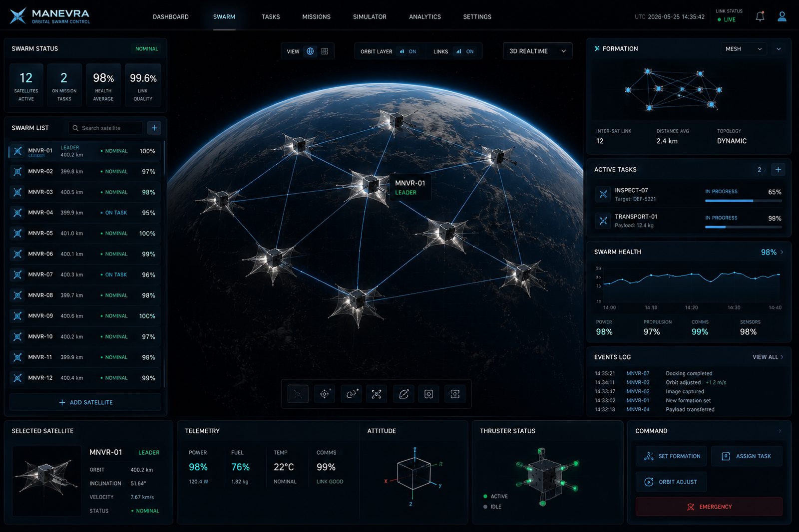Viewport: 799px width, 532px height.
Task: Select the crossed-satellites tool in the viewport toolbar
Action: click(x=377, y=394)
